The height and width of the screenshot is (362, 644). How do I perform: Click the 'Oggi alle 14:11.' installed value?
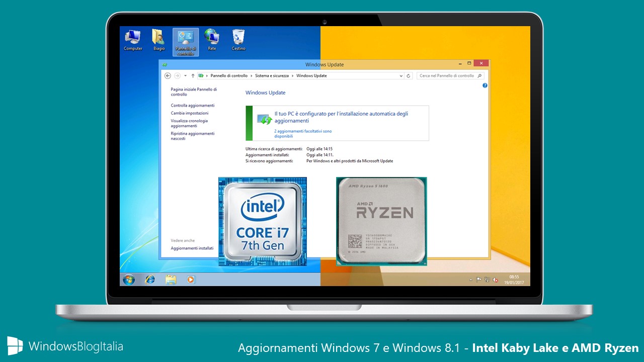[320, 155]
